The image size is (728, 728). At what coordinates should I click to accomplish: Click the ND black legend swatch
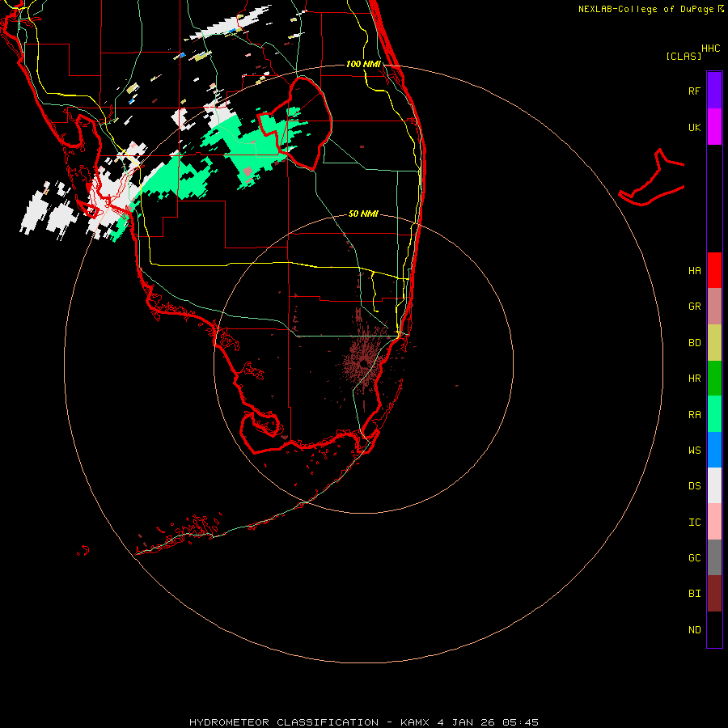[x=714, y=629]
